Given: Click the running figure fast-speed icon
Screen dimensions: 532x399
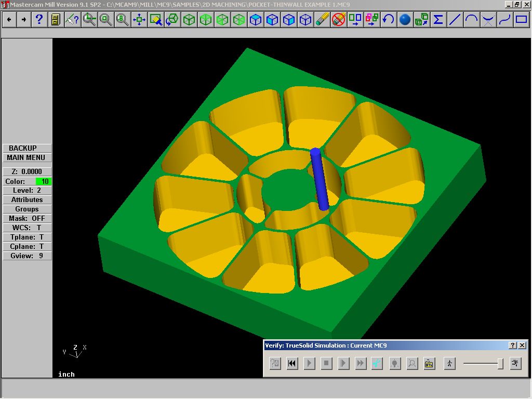Looking at the screenshot, I should click(515, 364).
